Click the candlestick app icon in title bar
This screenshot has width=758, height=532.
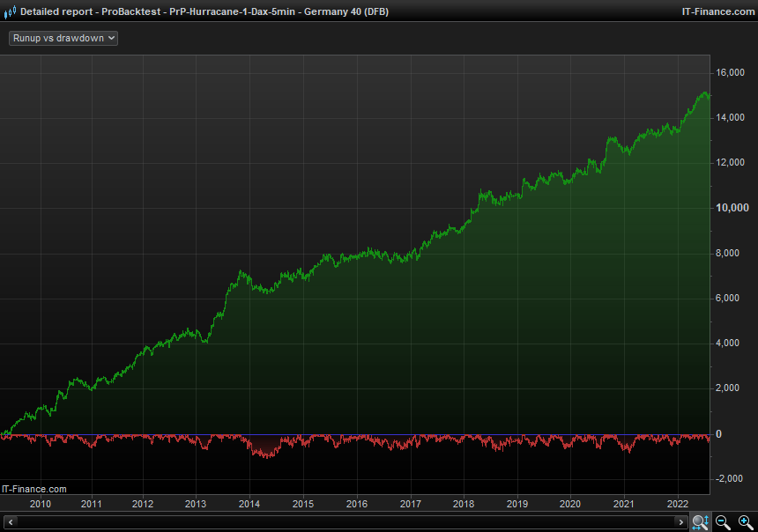(10, 11)
